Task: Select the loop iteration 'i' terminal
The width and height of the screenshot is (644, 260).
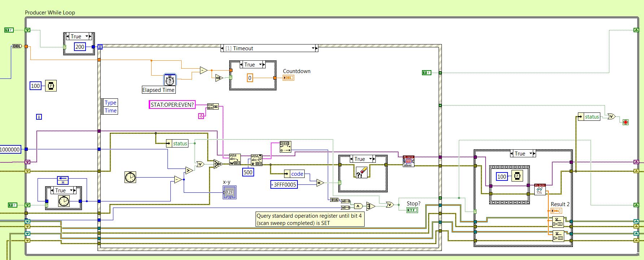Action: pos(39,117)
